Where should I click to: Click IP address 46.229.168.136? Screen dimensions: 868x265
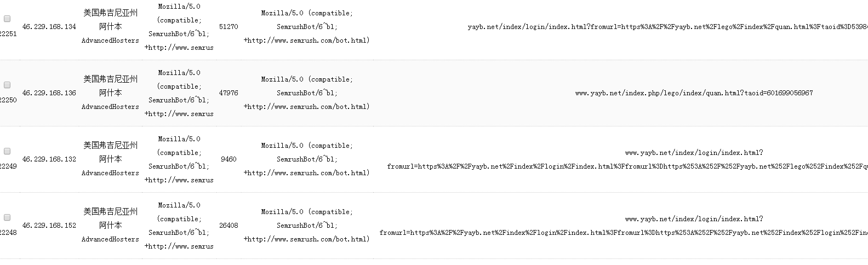pyautogui.click(x=49, y=93)
